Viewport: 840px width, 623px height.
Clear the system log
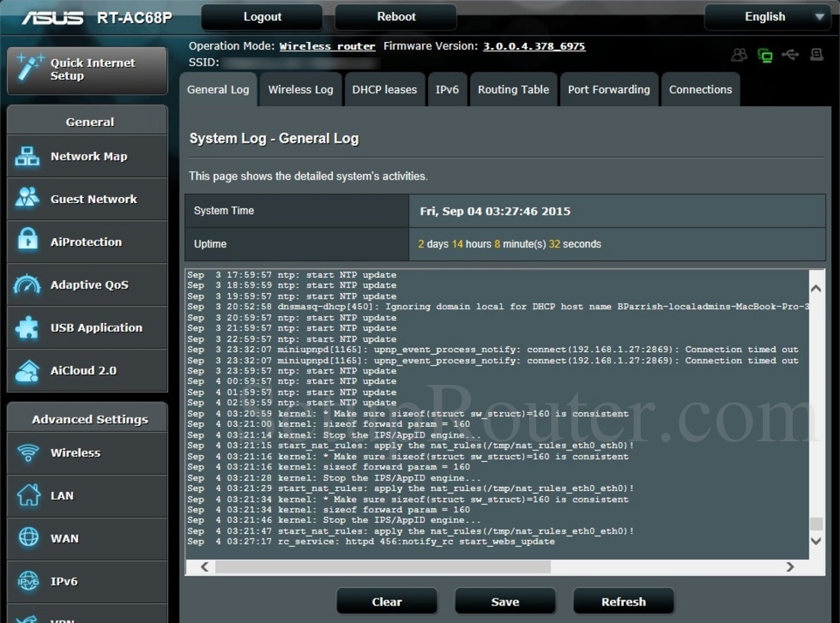[387, 602]
